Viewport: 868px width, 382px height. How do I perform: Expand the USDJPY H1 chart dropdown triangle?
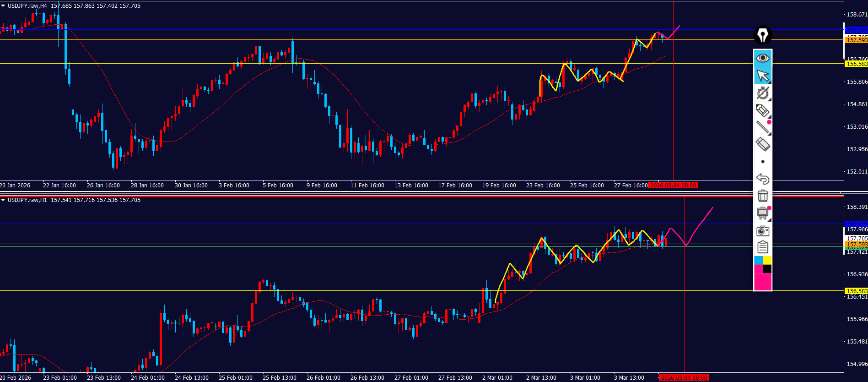3,200
